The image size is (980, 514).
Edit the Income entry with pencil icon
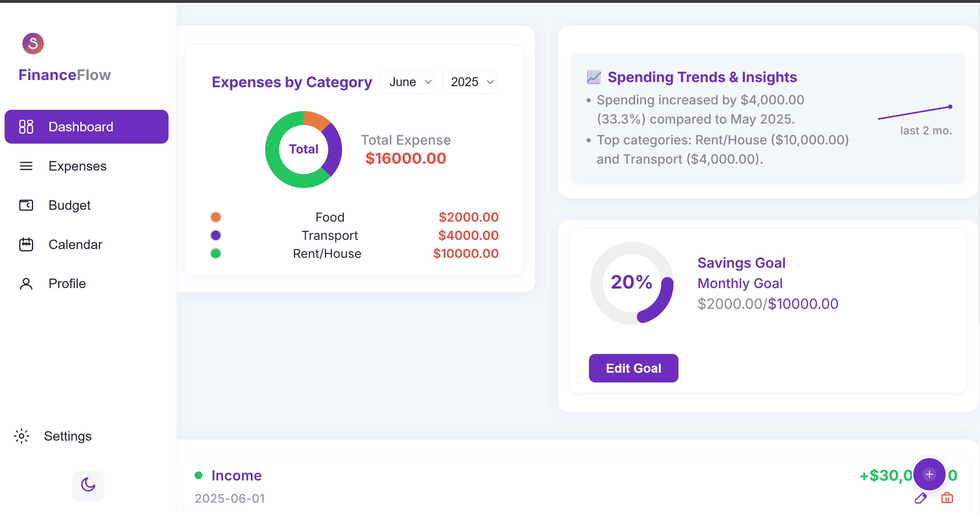920,498
